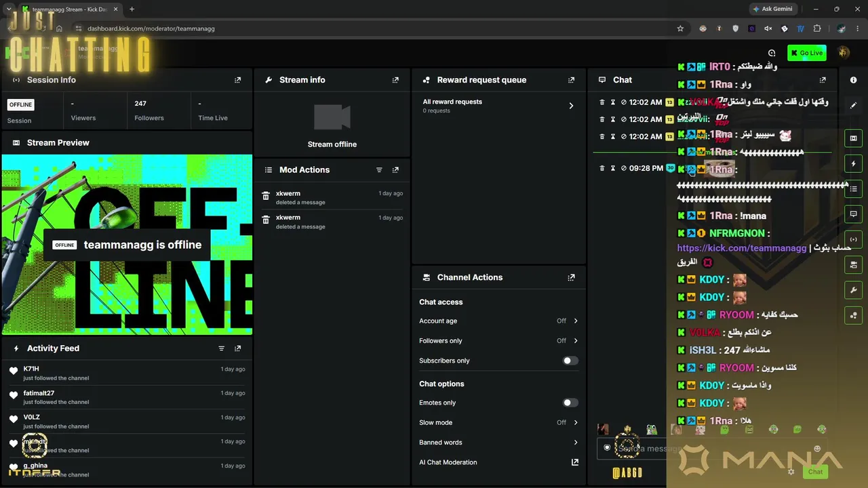Pop out the Chat panel
The image size is (868, 488).
point(823,80)
